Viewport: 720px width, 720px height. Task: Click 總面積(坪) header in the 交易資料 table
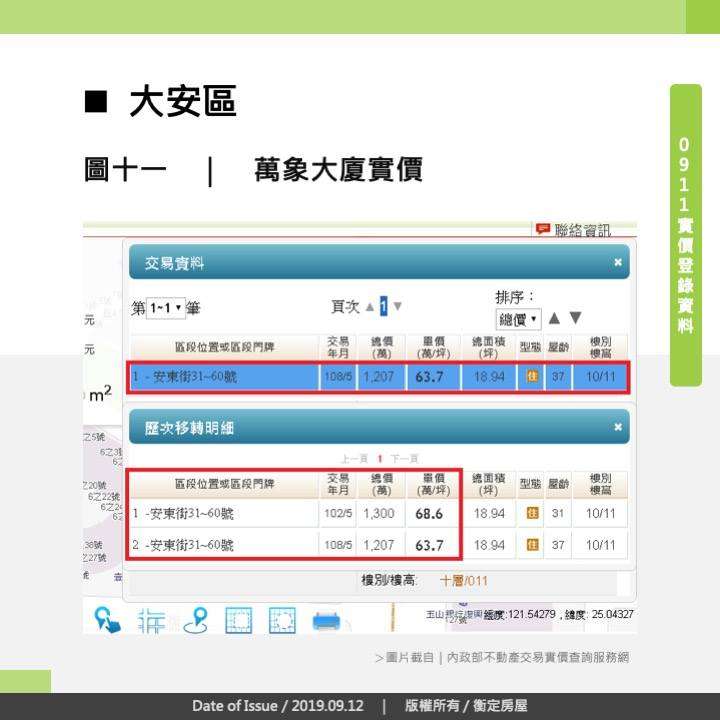tap(489, 348)
